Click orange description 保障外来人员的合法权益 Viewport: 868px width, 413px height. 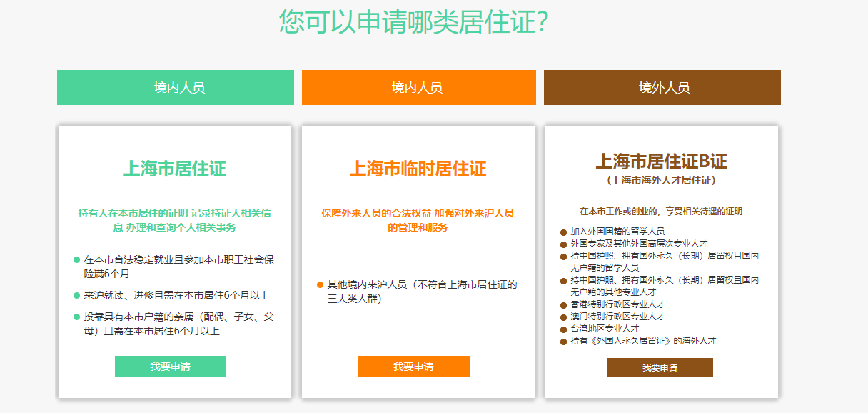pos(418,220)
